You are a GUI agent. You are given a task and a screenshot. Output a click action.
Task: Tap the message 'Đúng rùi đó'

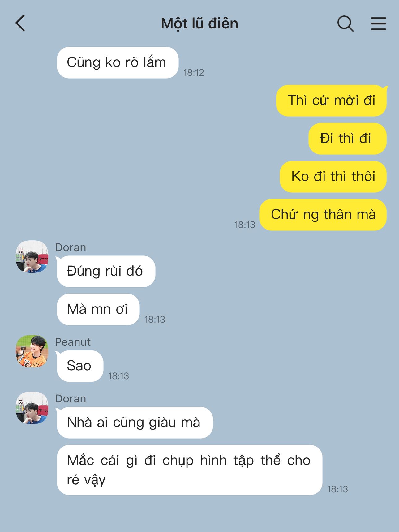tap(106, 271)
